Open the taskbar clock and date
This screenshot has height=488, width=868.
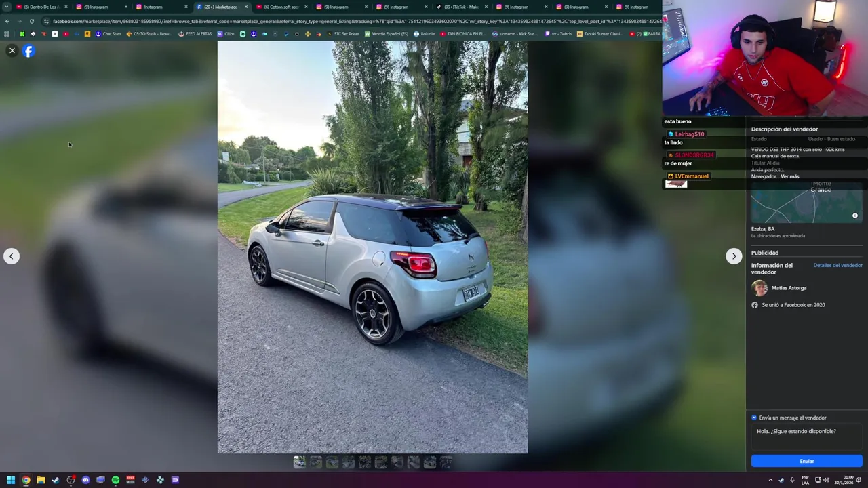pos(844,480)
